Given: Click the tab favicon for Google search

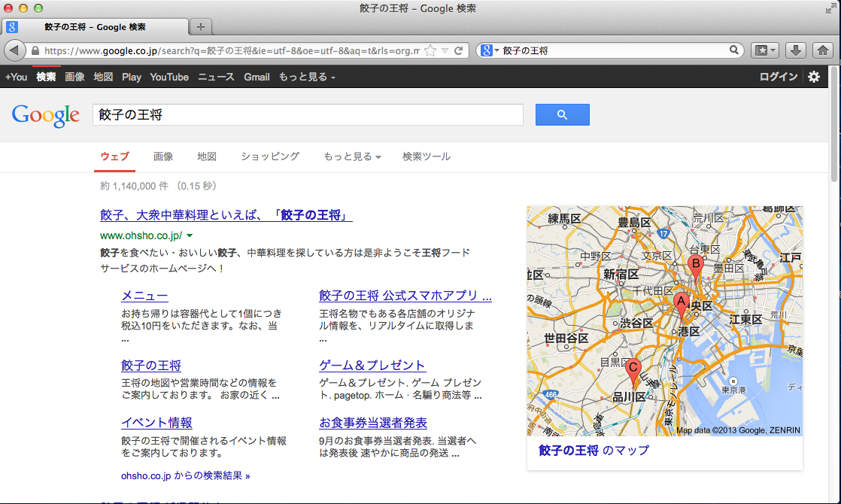Looking at the screenshot, I should [x=12, y=27].
